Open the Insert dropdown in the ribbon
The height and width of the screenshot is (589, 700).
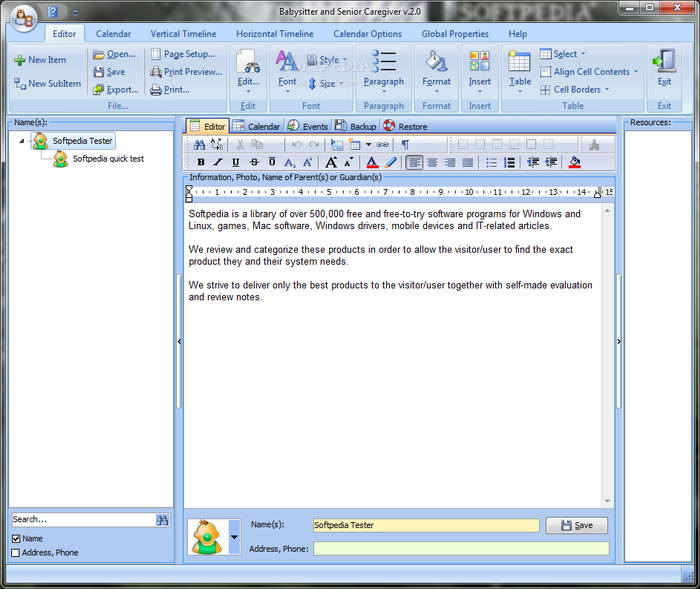479,71
